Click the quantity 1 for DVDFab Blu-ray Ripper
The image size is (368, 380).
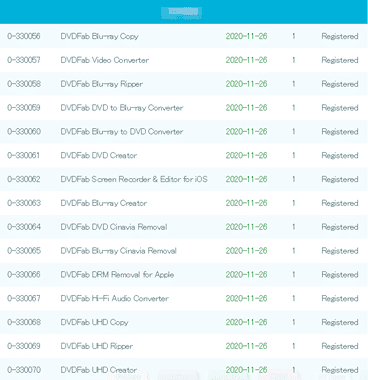point(294,84)
